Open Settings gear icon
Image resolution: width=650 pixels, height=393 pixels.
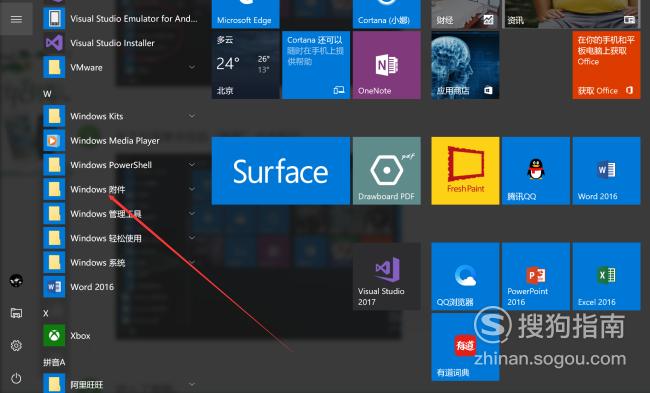click(16, 345)
